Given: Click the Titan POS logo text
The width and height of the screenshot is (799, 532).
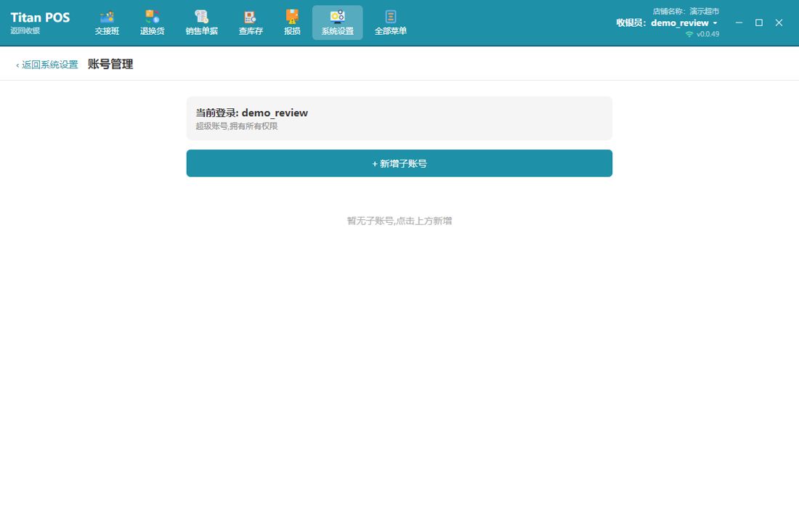Looking at the screenshot, I should click(x=40, y=17).
